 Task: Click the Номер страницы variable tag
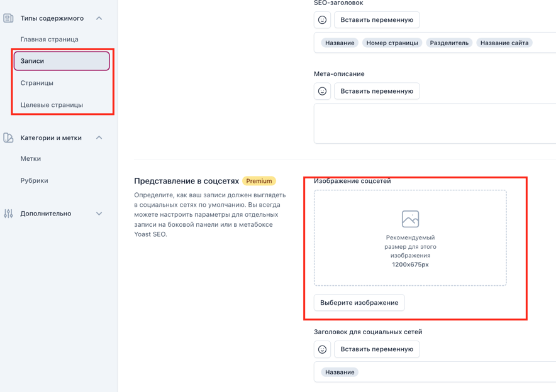pyautogui.click(x=392, y=43)
